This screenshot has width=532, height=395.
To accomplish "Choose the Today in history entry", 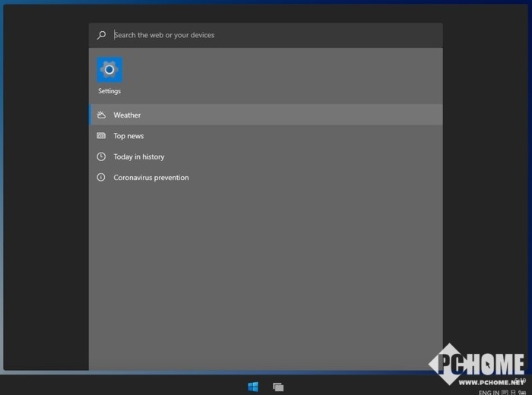I will coord(138,156).
